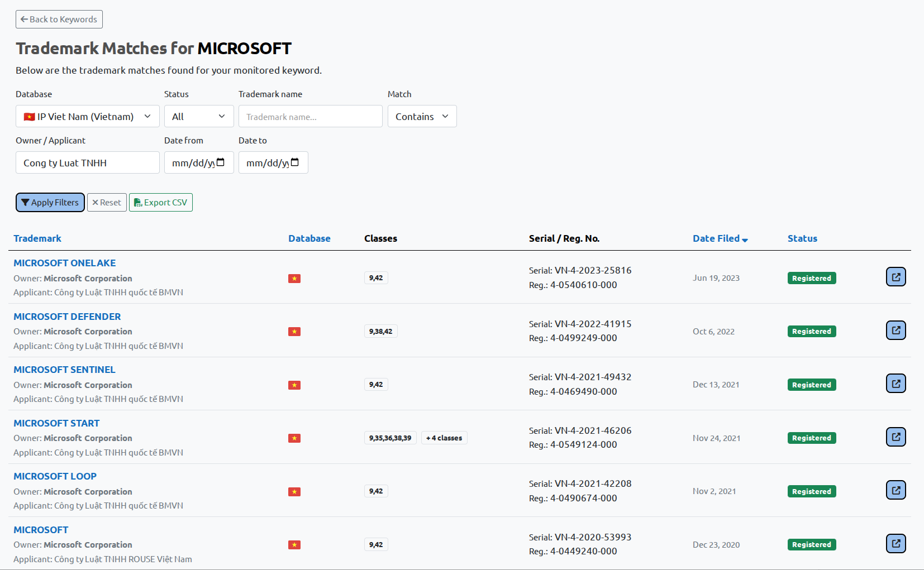Open MICROSOFT DEFENDER trademark link
This screenshot has height=570, width=924.
click(67, 317)
